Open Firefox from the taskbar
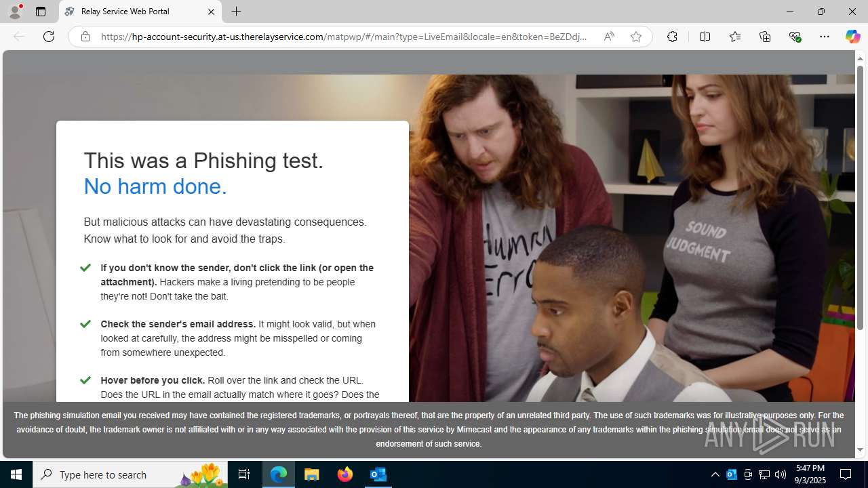The height and width of the screenshot is (488, 868). [345, 474]
